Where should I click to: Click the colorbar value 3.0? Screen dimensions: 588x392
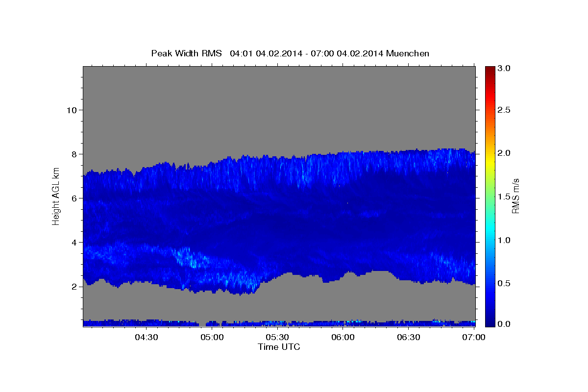pyautogui.click(x=505, y=69)
